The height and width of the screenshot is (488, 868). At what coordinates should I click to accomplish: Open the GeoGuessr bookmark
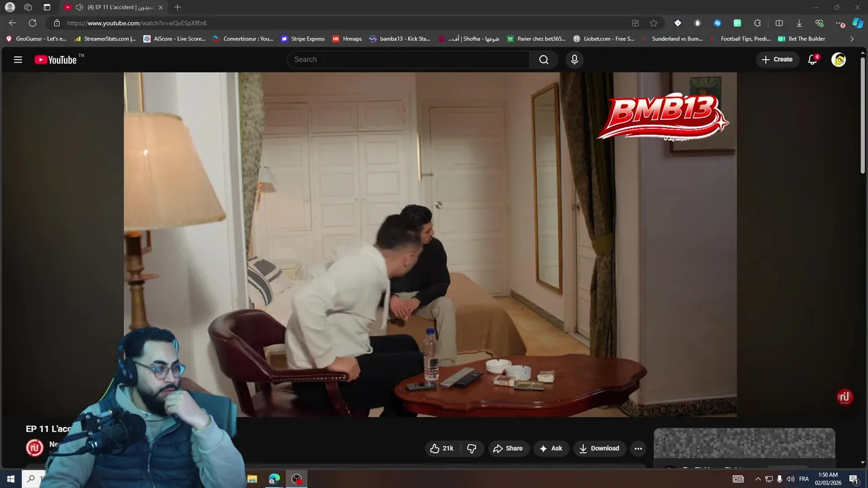pos(36,39)
